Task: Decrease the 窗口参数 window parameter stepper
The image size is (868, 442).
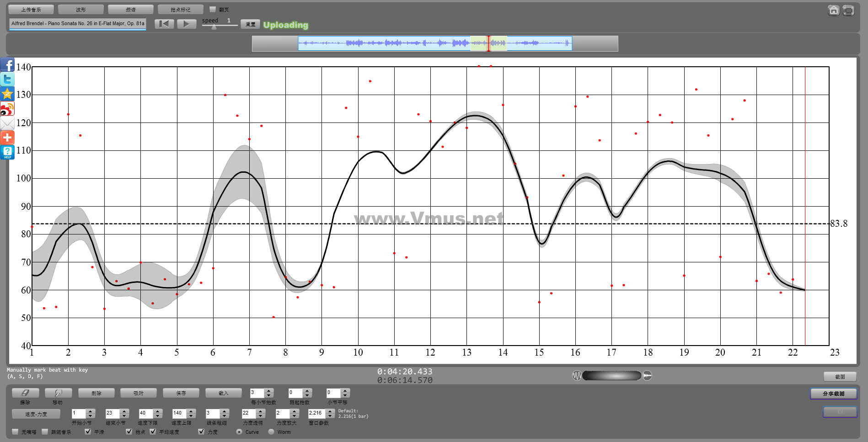Action: (x=330, y=415)
